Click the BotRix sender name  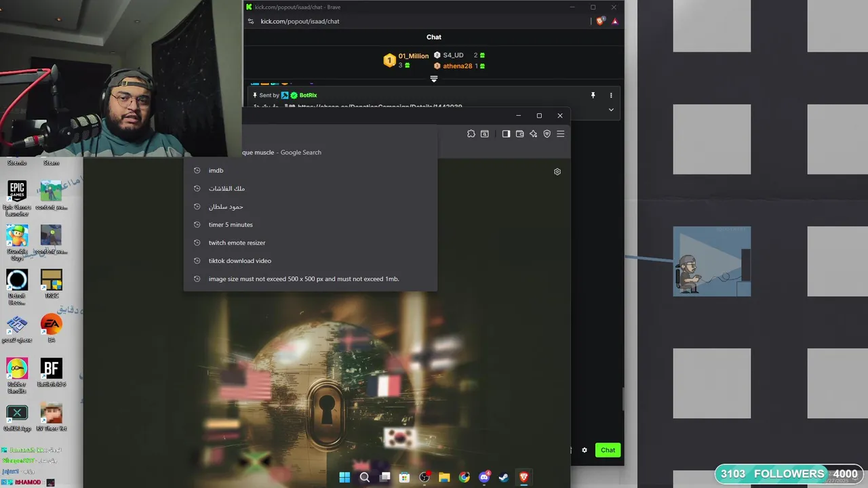(x=308, y=96)
